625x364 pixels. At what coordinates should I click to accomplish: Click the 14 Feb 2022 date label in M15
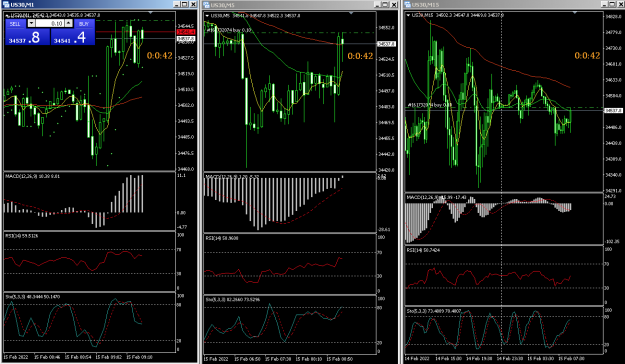click(x=417, y=358)
